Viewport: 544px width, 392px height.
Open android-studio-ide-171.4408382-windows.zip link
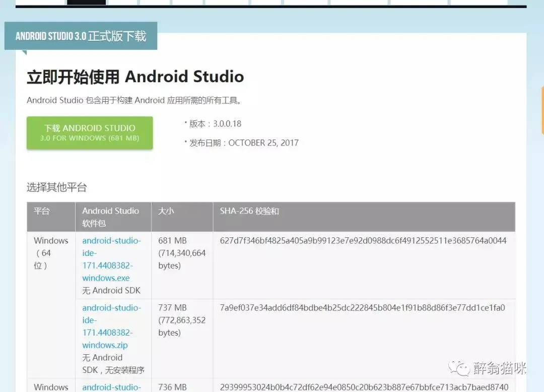click(x=111, y=326)
